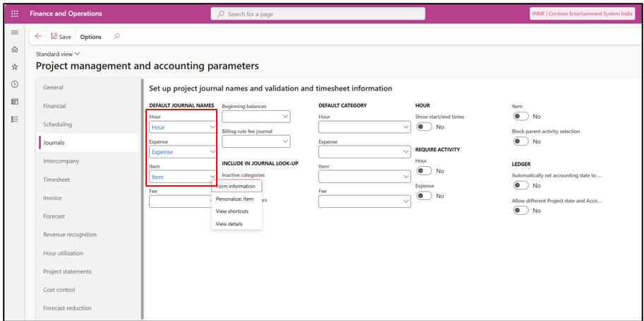
Task: Click the Finance and Operations title
Action: point(66,14)
